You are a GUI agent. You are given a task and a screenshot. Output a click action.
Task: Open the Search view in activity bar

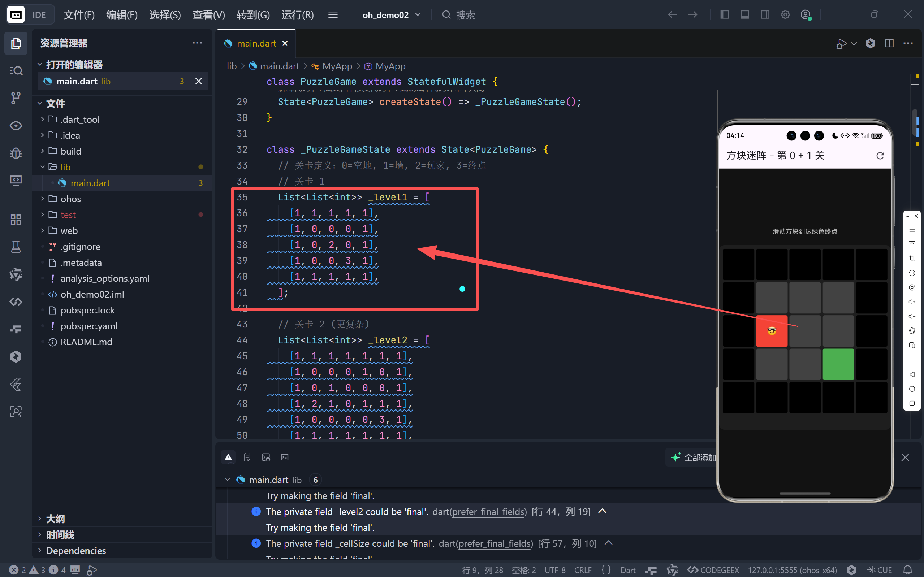click(16, 71)
